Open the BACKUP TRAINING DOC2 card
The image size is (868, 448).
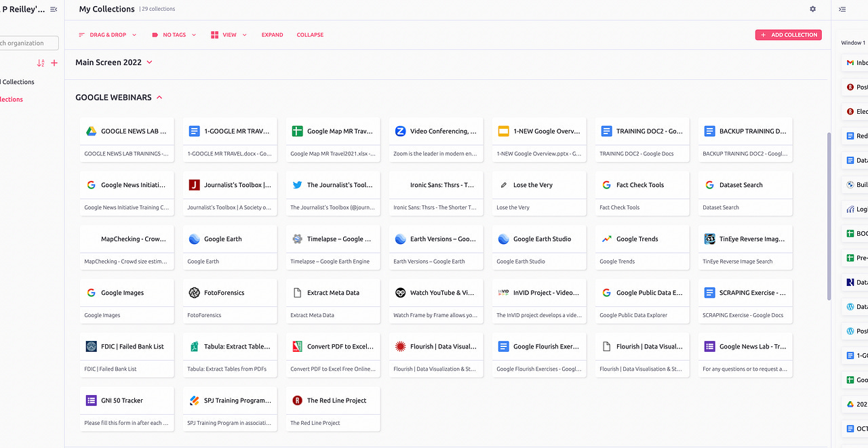(745, 140)
